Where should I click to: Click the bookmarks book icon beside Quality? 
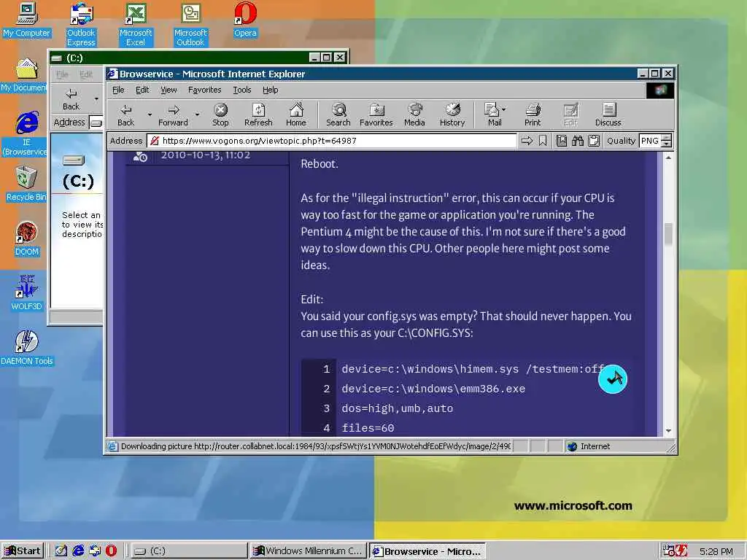[x=562, y=141]
